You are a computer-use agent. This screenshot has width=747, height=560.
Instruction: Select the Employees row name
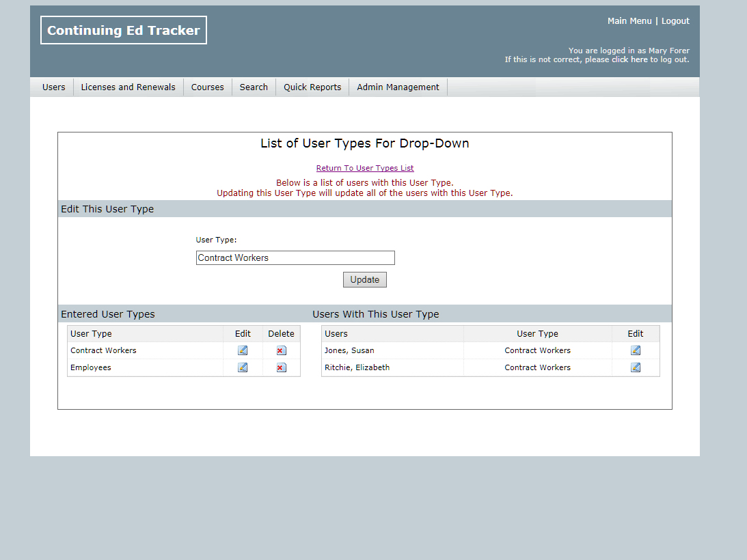91,367
